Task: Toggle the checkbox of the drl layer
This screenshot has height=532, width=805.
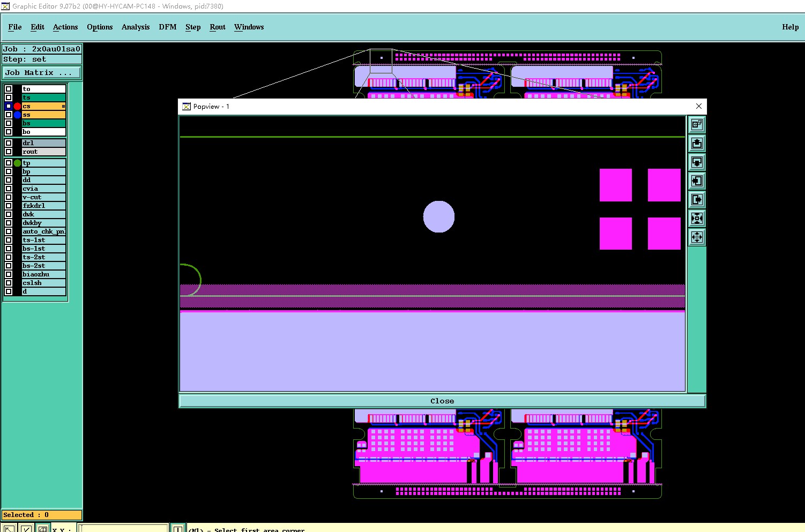Action: 9,143
